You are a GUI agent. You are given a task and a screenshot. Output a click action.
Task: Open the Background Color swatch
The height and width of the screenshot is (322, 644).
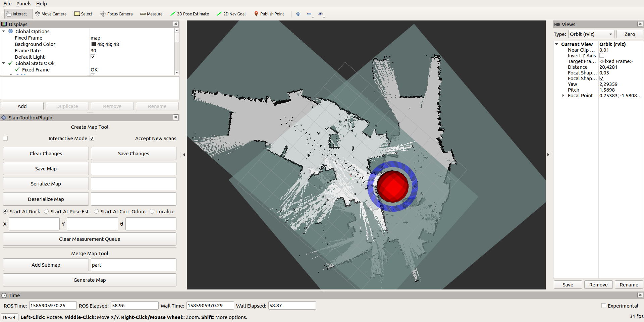point(94,44)
